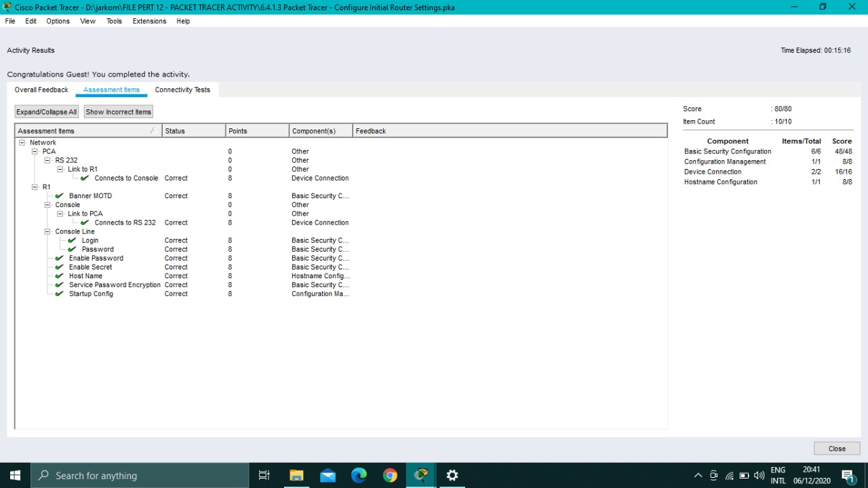868x488 pixels.
Task: Click the network Wi-Fi icon in tray
Action: point(729,475)
